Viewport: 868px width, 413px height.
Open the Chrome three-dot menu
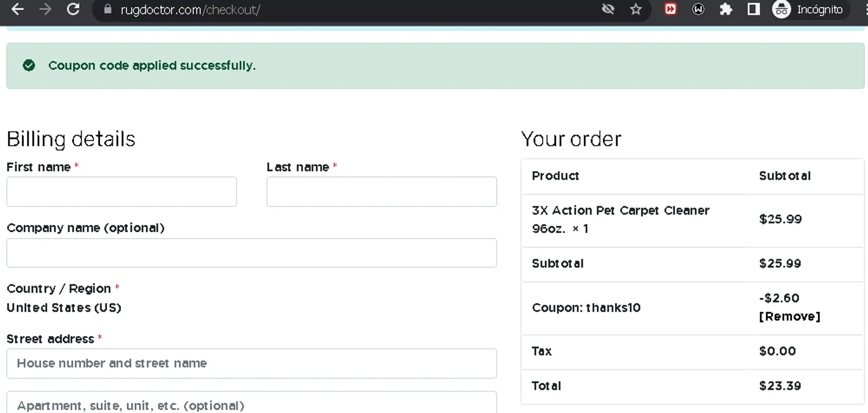[863, 9]
